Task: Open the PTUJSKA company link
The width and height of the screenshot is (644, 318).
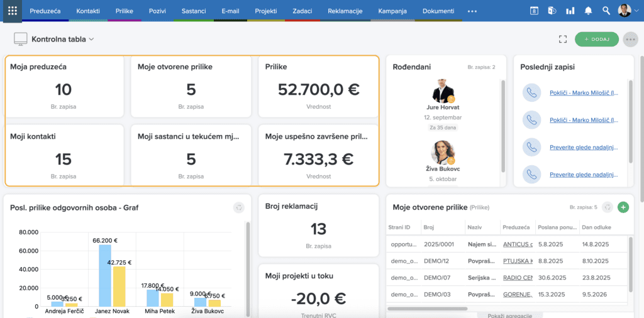Action: (518, 261)
